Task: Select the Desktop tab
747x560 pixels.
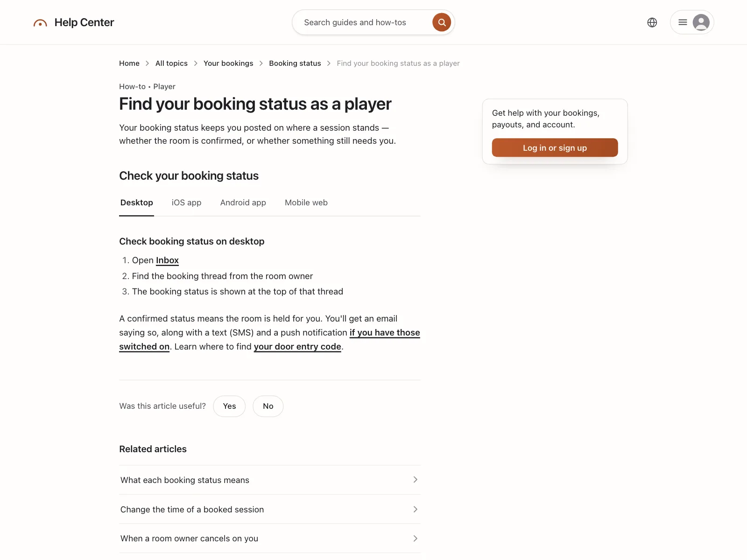Action: 137,203
